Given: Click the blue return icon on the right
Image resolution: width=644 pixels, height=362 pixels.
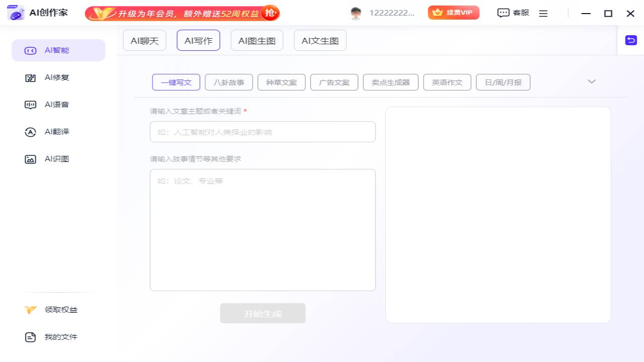Looking at the screenshot, I should click(631, 40).
